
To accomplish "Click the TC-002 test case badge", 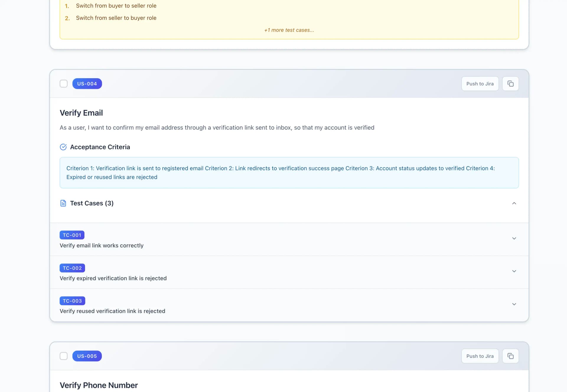I will pyautogui.click(x=72, y=268).
